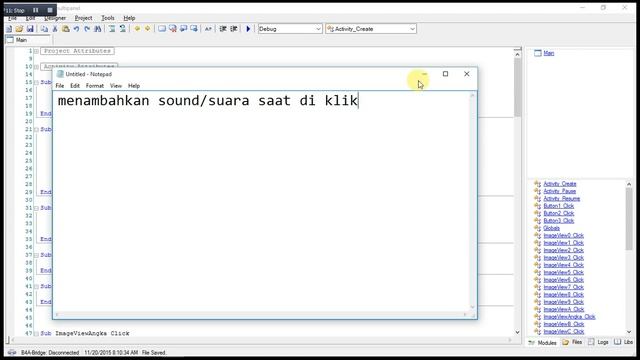Switch to the Modules tab
This screenshot has width=640, height=360.
tap(543, 342)
